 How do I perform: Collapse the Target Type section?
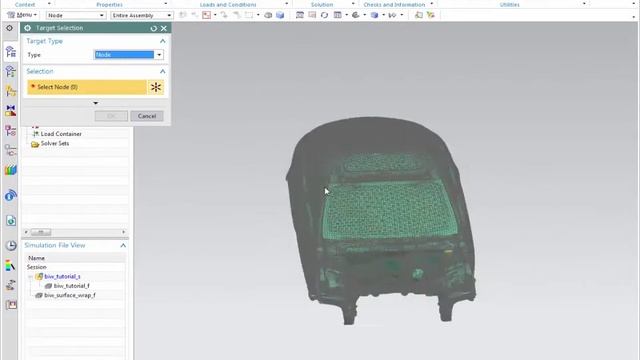coord(162,41)
